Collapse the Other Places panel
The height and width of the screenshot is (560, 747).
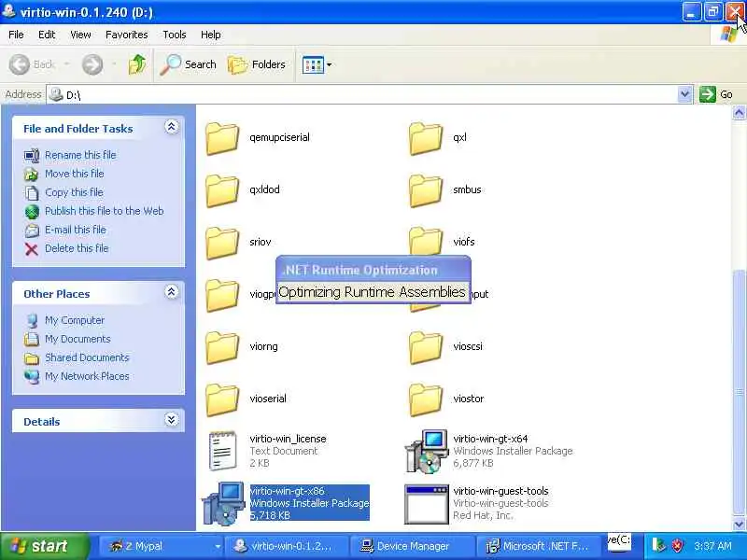click(172, 292)
